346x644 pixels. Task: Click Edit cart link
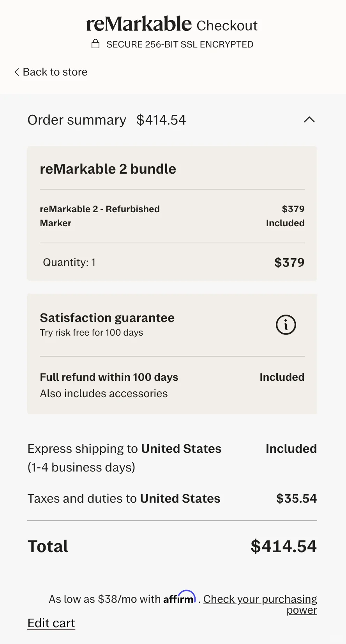[51, 623]
